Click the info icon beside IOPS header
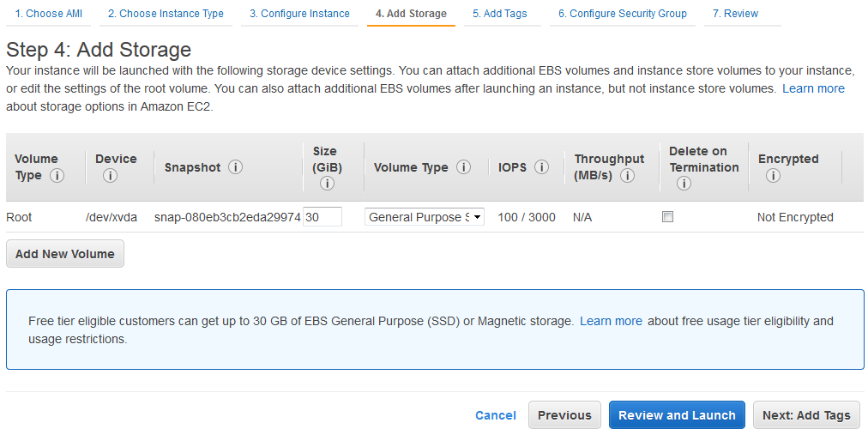 (x=541, y=167)
